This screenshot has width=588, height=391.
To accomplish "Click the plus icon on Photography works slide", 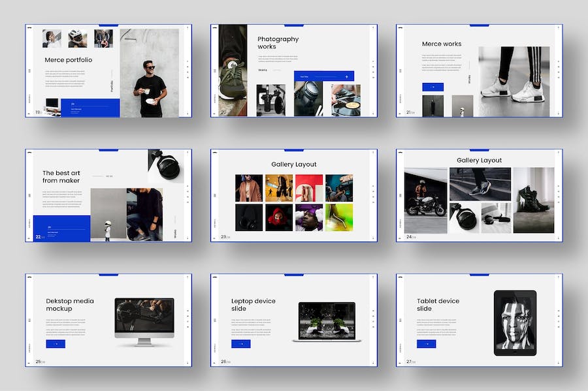I will (x=346, y=76).
